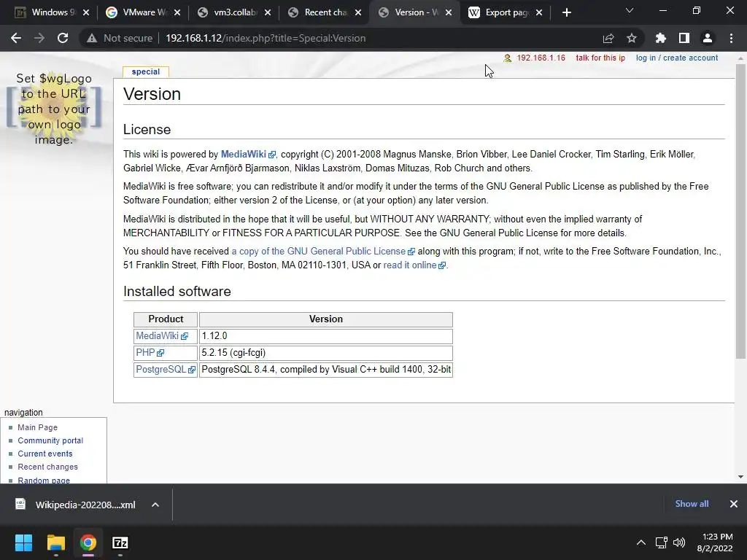Screen dimensions: 747x560
Task: Expand download options chevron for xml file
Action: 155,505
